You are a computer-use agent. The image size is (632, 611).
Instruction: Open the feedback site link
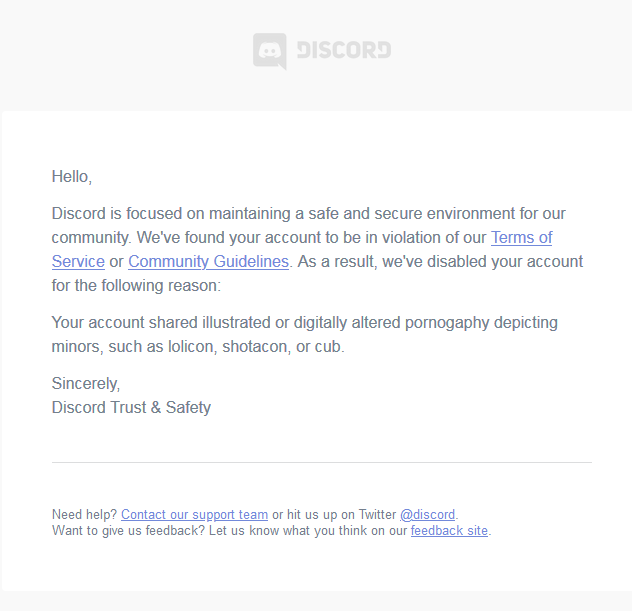[449, 531]
